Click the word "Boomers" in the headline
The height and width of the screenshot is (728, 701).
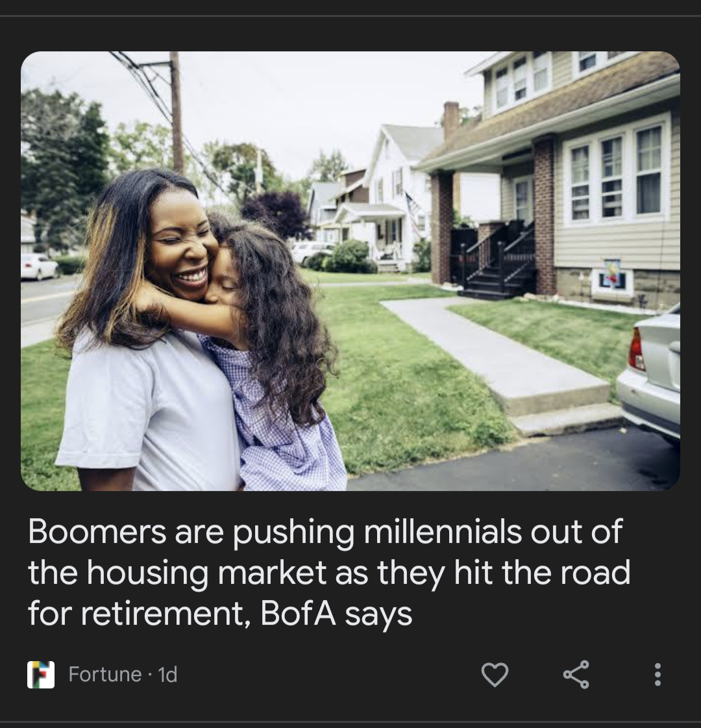pos(97,531)
